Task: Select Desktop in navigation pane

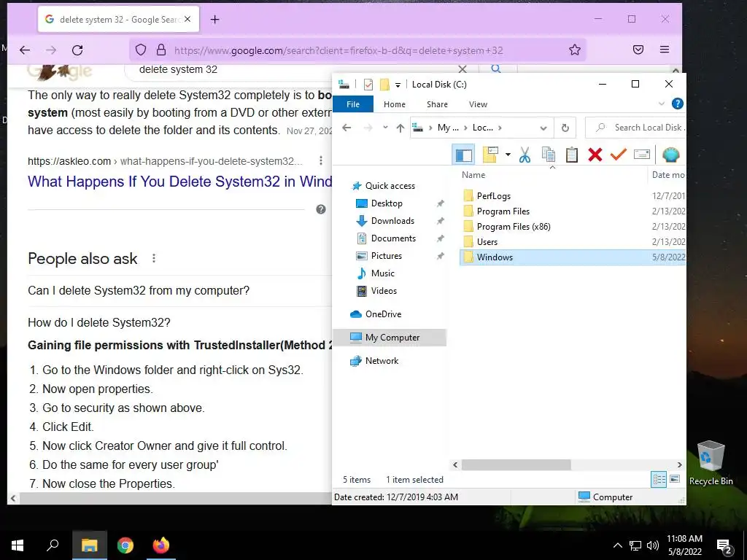Action: point(387,203)
